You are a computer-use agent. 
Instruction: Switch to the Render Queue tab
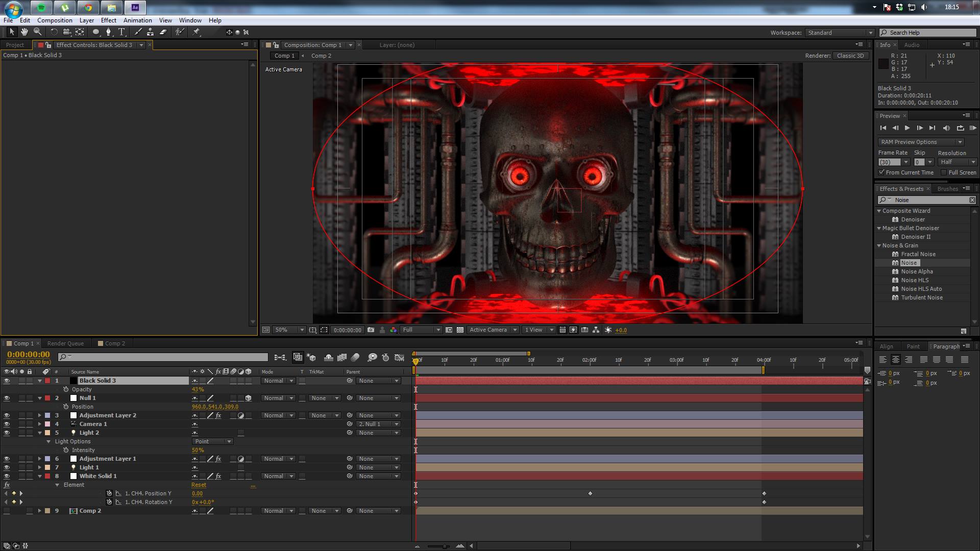65,343
